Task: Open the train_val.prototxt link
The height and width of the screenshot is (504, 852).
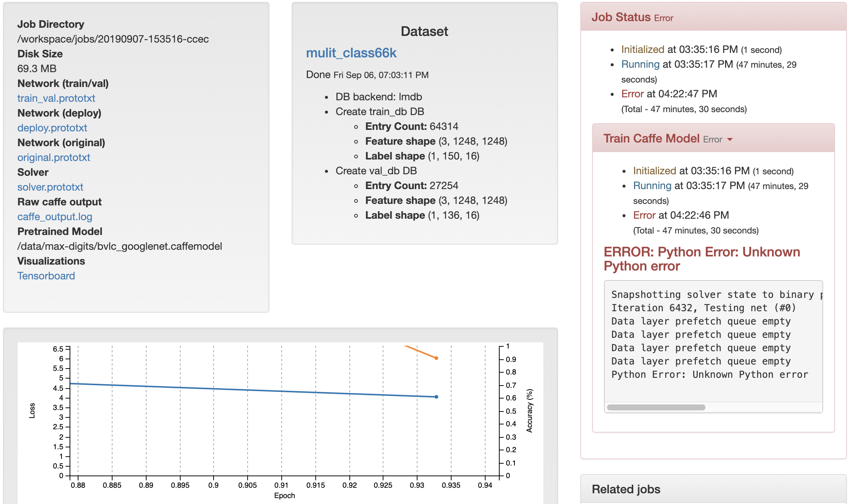Action: (56, 98)
